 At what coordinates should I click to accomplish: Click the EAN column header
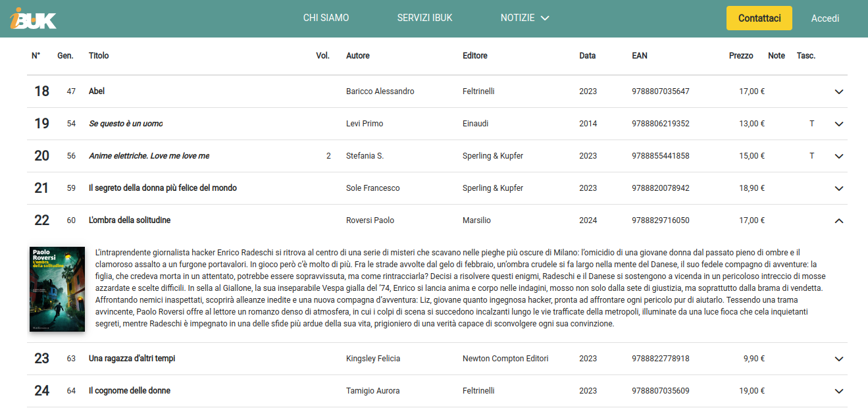tap(640, 56)
